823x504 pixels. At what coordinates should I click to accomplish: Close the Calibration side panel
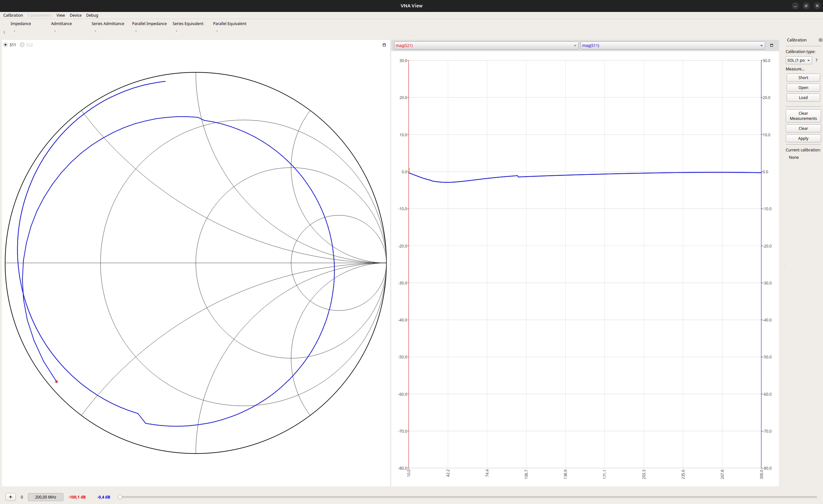820,40
